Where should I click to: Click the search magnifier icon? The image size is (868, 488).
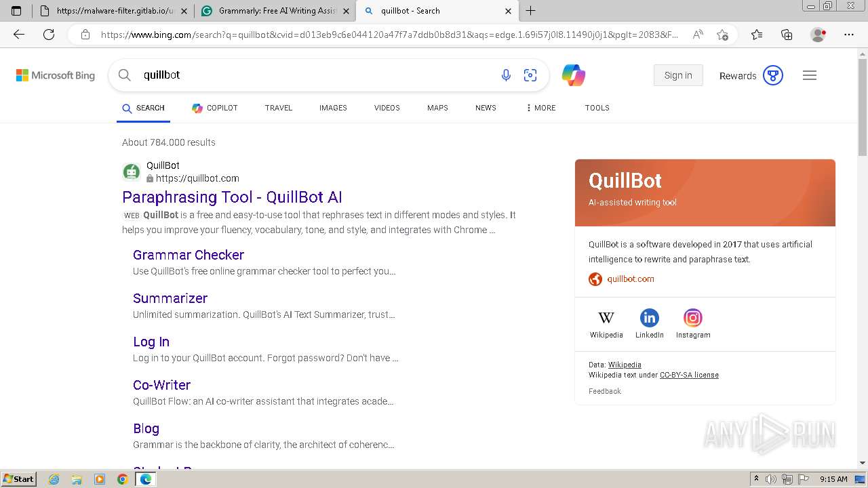coord(125,75)
